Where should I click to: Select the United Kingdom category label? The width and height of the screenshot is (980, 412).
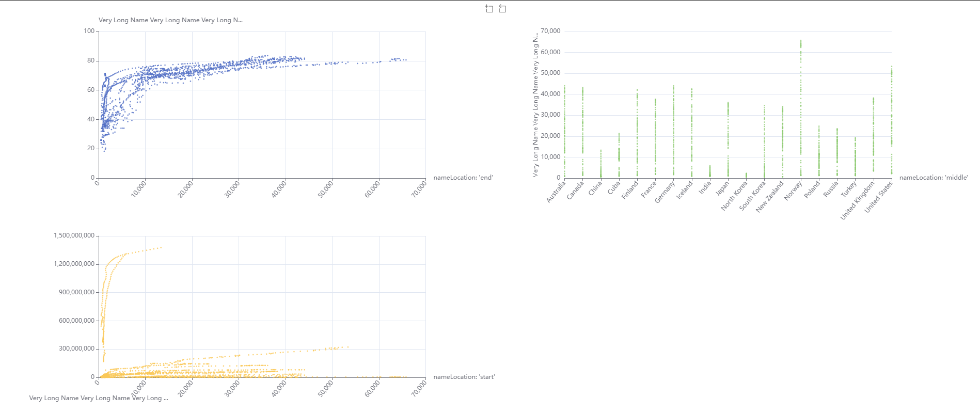pos(858,200)
